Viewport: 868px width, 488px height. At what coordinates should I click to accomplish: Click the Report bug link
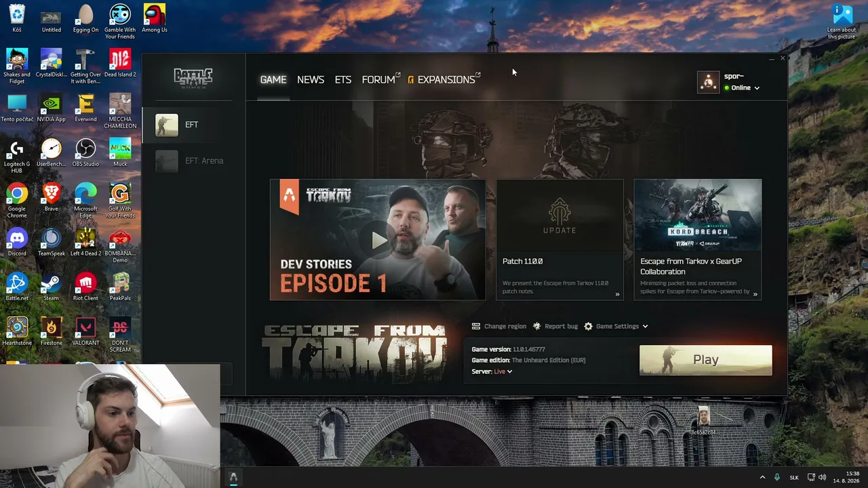coord(555,327)
